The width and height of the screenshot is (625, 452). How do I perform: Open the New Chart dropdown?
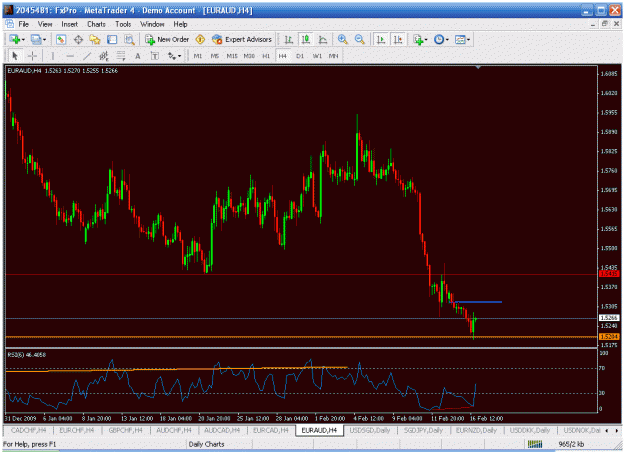pos(17,39)
